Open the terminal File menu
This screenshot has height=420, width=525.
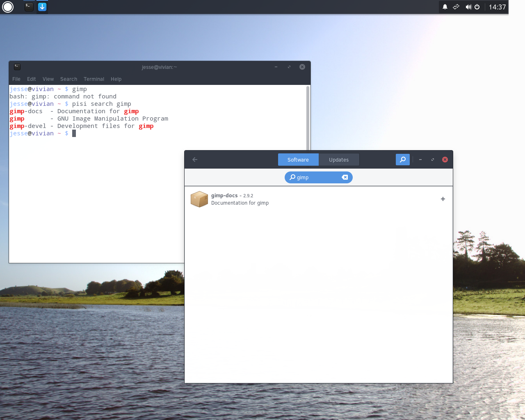coord(16,79)
